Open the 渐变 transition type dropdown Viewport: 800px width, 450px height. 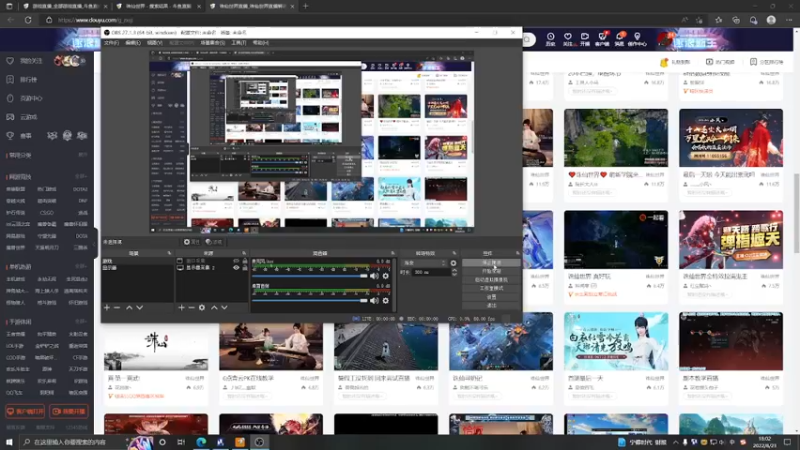pyautogui.click(x=424, y=263)
